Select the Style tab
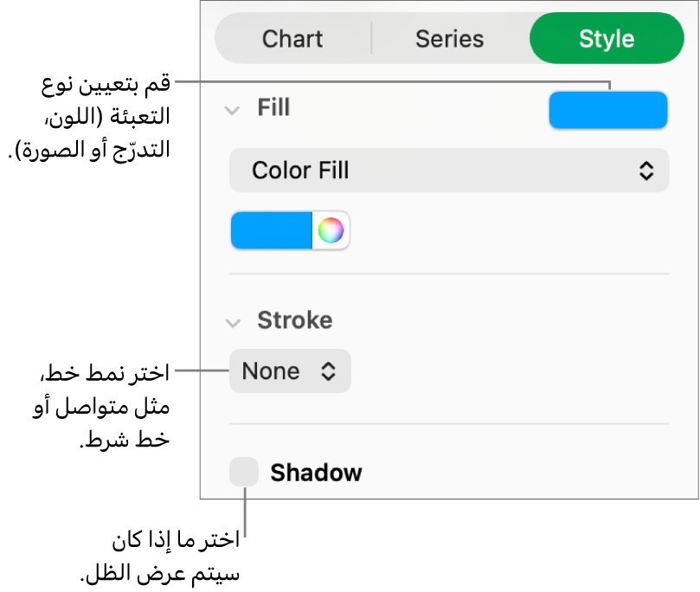 pos(607,39)
